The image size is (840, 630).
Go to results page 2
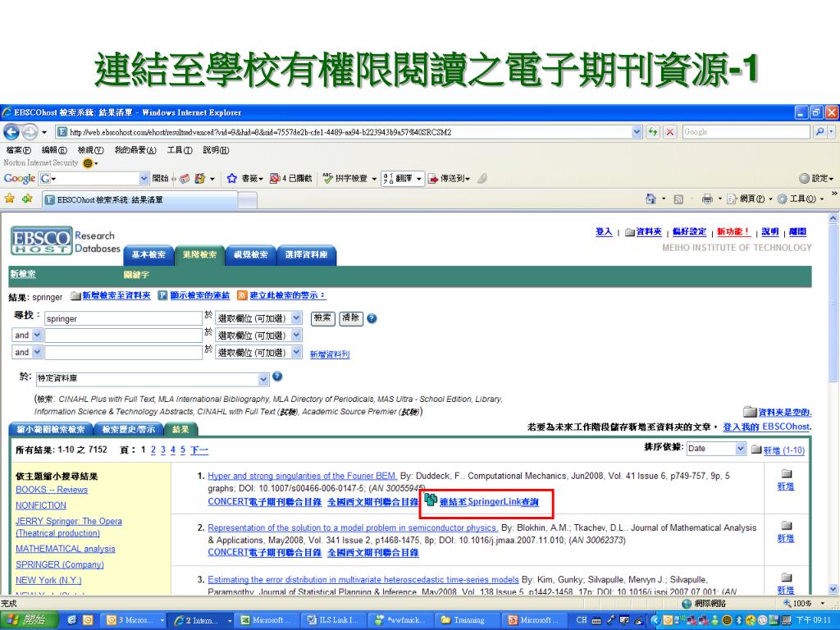pyautogui.click(x=153, y=450)
